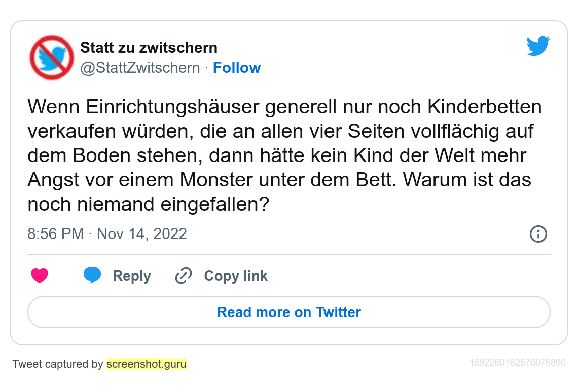The width and height of the screenshot is (578, 392).
Task: Click the blue Twitter bird logo
Action: [538, 46]
